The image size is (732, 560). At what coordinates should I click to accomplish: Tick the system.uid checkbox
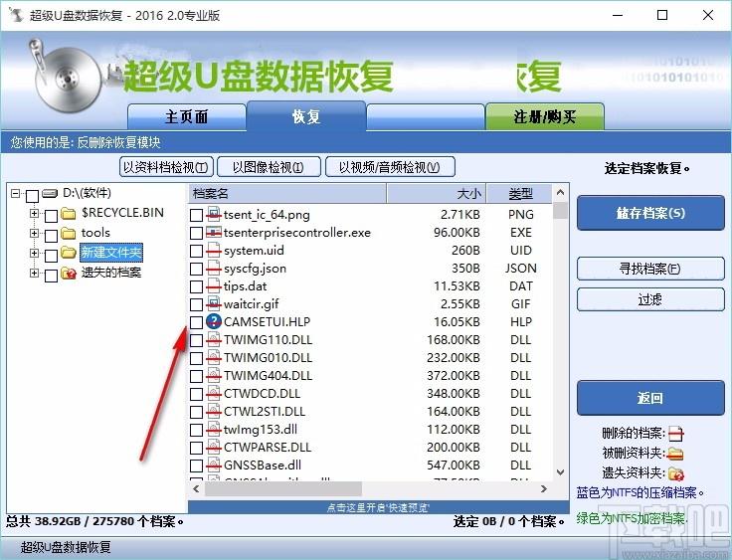click(197, 251)
